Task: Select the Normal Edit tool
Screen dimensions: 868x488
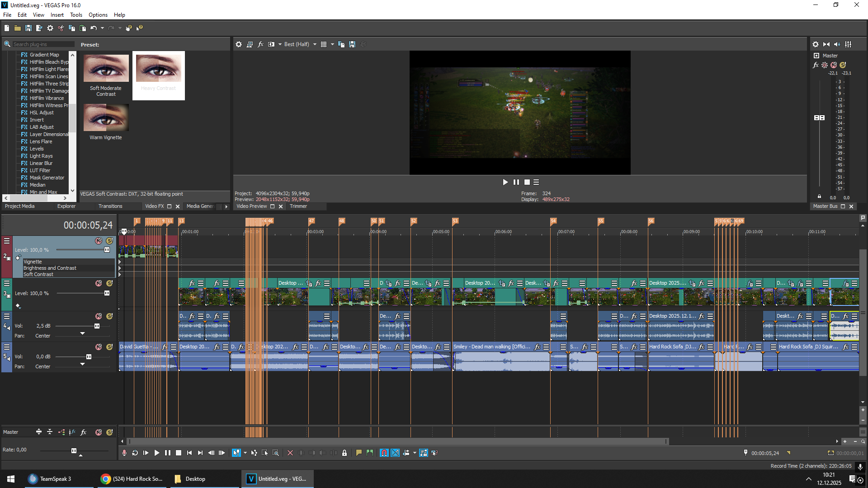Action: pos(236,453)
